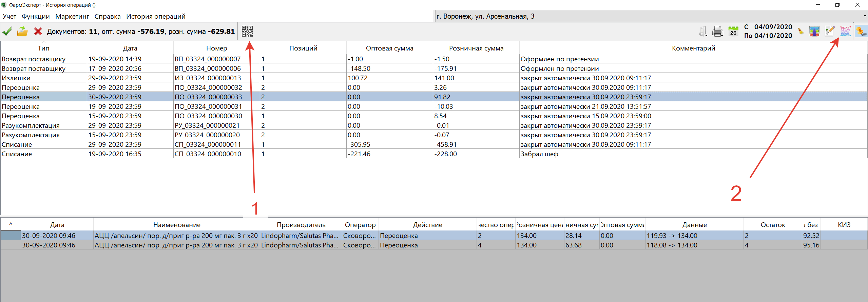Click the calendar date range icon
This screenshot has width=868, height=302.
coord(733,32)
